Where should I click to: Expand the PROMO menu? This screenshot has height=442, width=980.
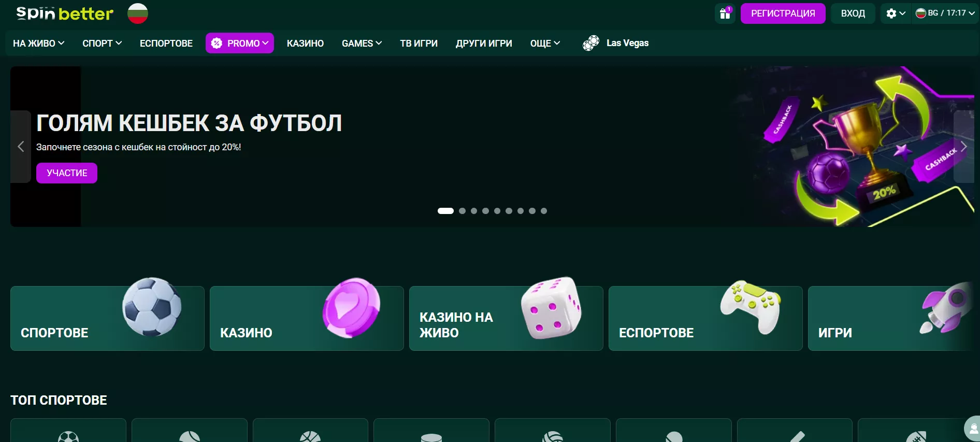pyautogui.click(x=240, y=44)
